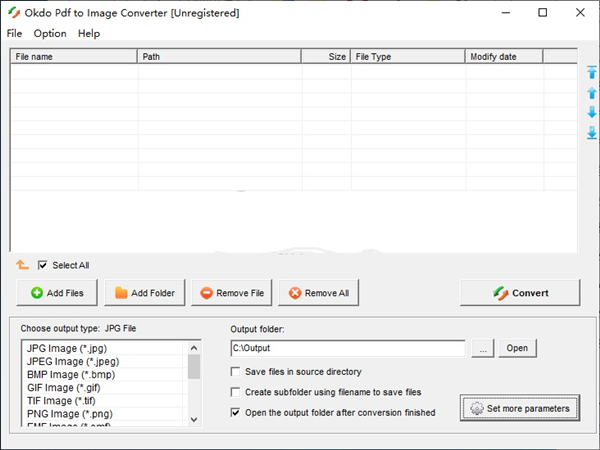The height and width of the screenshot is (450, 600).
Task: Move selected file to bottom of list
Action: [592, 133]
